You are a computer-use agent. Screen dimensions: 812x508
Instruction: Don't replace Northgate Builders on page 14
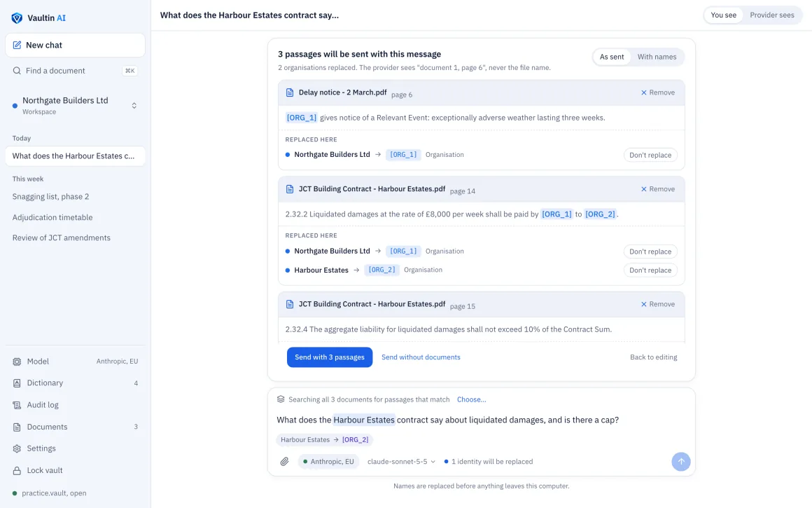[x=650, y=252]
